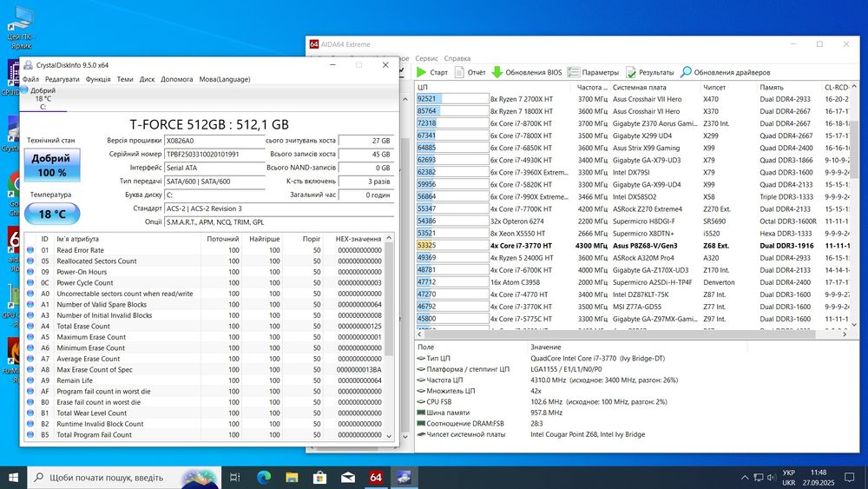Sort AIDA64 list by ЦП column header

point(493,88)
